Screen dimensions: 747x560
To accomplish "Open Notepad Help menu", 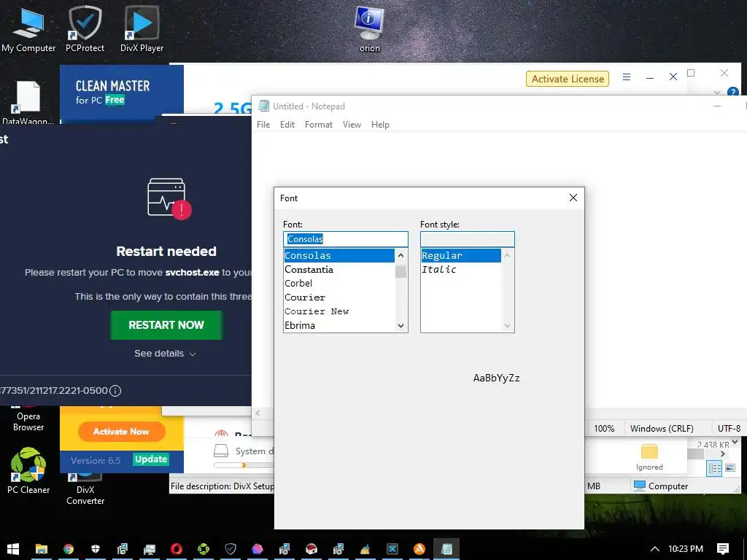I will click(x=380, y=124).
